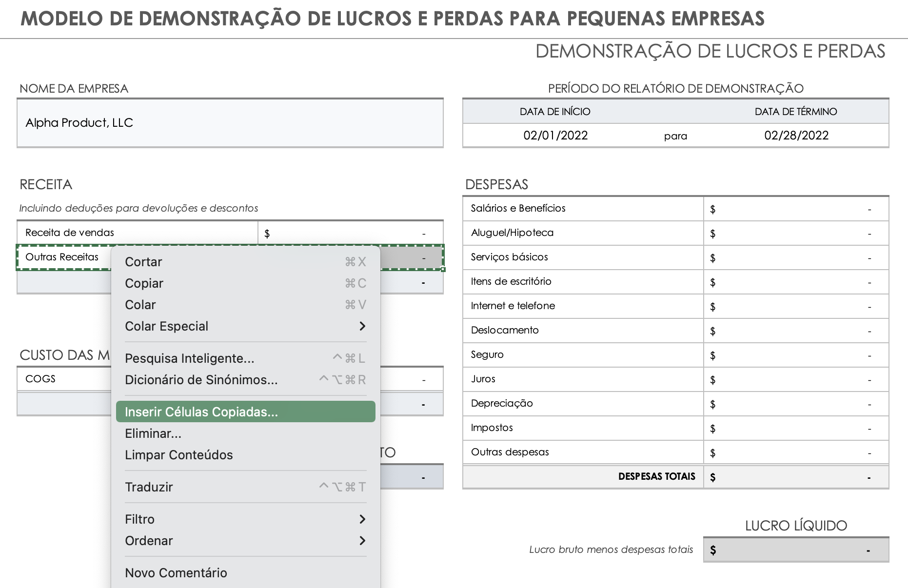Open the Traduzir option
The image size is (908, 588).
149,487
